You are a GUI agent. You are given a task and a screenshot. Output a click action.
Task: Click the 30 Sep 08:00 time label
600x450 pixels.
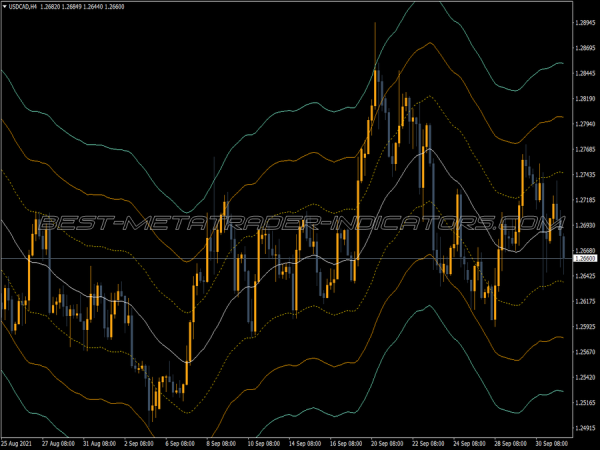(x=553, y=443)
